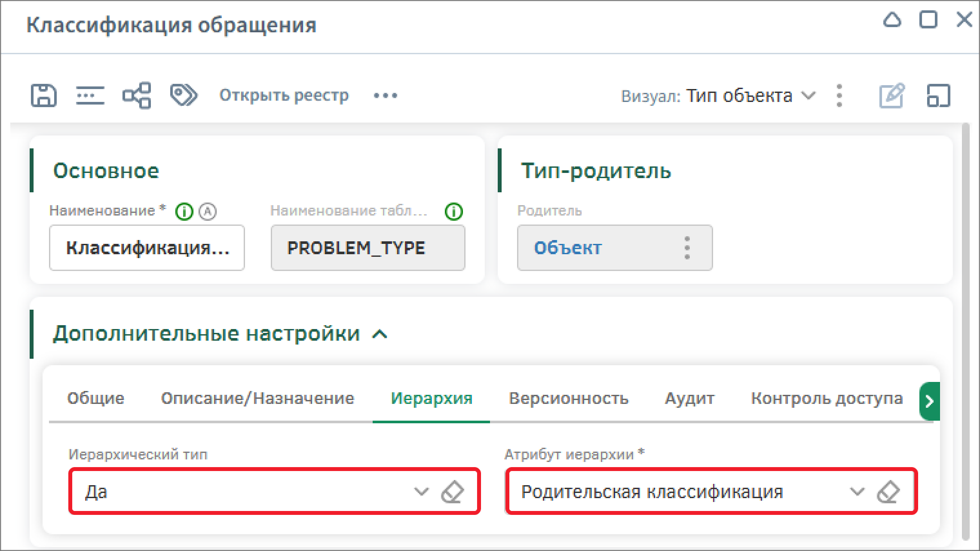The width and height of the screenshot is (980, 551).
Task: Open the 'Аудит' tab
Action: tap(690, 398)
